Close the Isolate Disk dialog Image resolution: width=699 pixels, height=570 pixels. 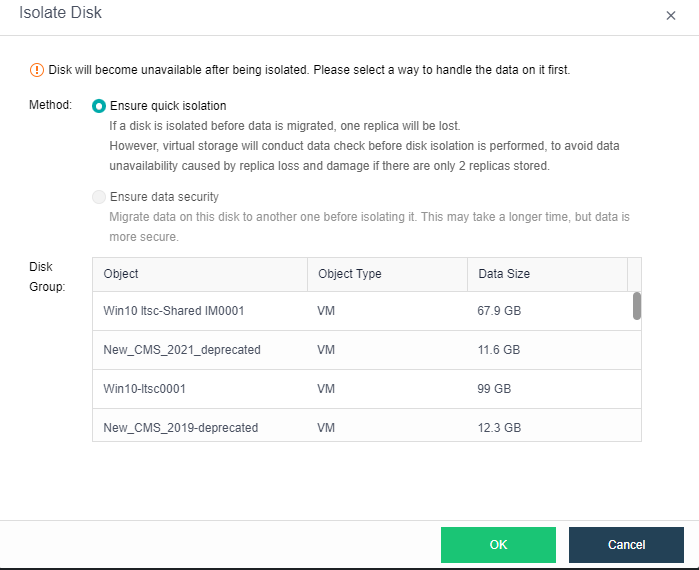(670, 16)
